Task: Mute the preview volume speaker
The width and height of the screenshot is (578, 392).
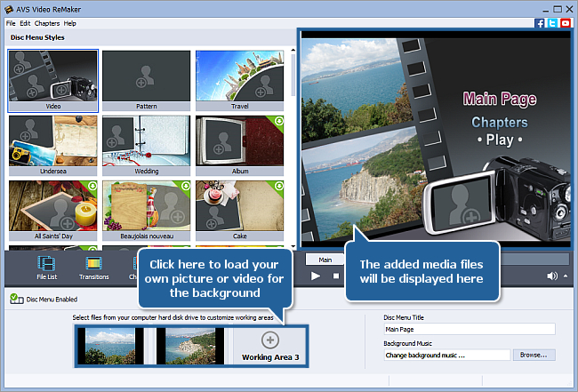Action: (x=552, y=276)
